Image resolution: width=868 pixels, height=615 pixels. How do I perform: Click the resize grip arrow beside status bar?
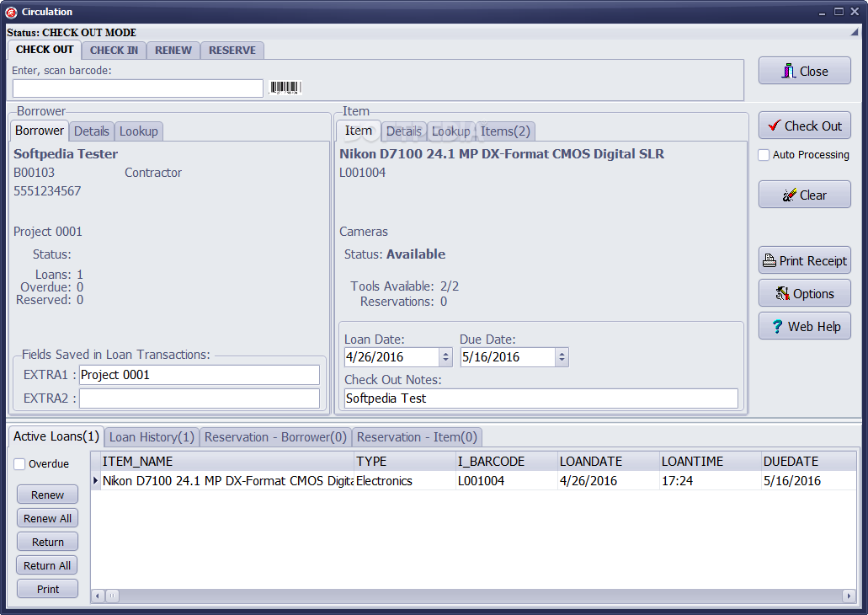855,32
